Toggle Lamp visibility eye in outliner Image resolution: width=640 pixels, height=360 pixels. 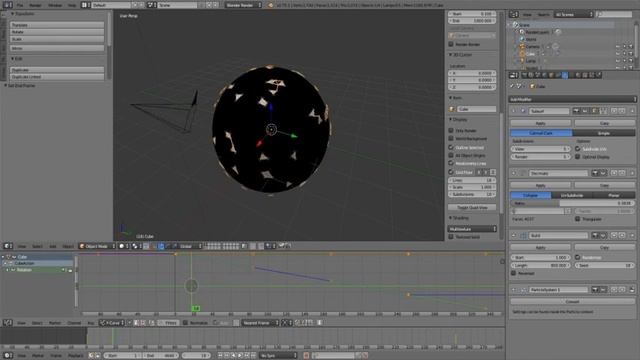pos(618,61)
